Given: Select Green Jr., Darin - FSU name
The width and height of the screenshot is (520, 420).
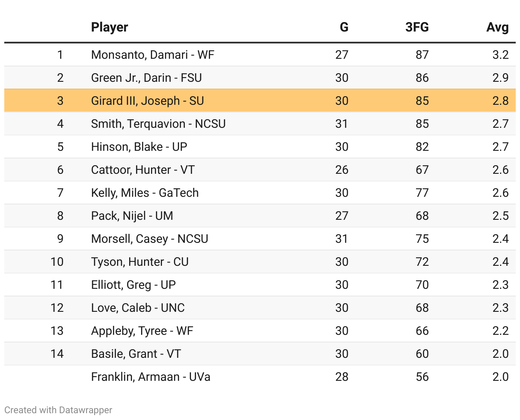Looking at the screenshot, I should (x=146, y=78).
